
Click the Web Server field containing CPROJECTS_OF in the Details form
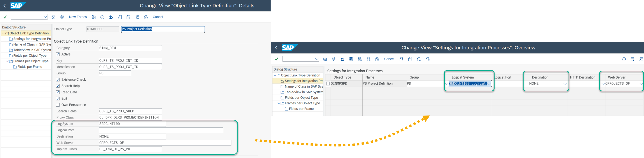click(165, 143)
